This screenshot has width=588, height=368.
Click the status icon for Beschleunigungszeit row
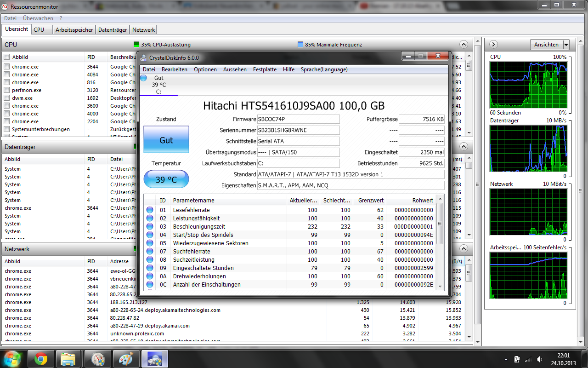point(150,226)
